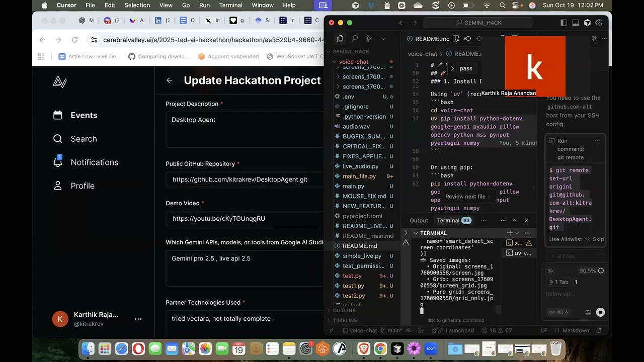This screenshot has height=362, width=644.
Task: Open the Edit menu in menu bar
Action: 110,5
